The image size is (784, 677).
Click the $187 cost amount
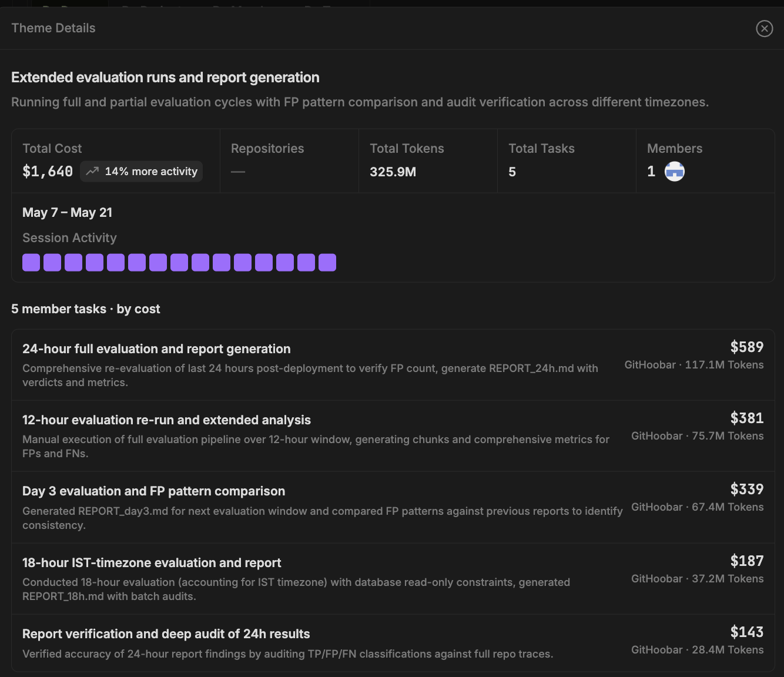pyautogui.click(x=747, y=561)
